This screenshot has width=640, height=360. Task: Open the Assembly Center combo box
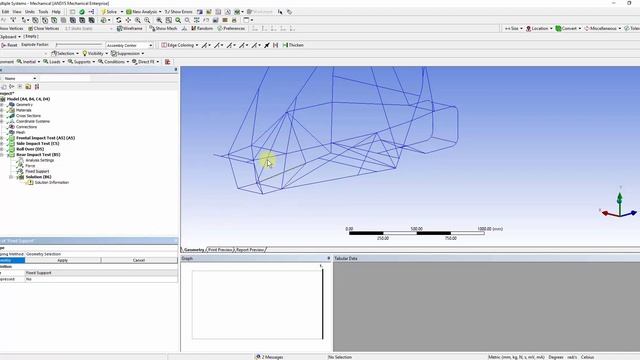coord(129,45)
